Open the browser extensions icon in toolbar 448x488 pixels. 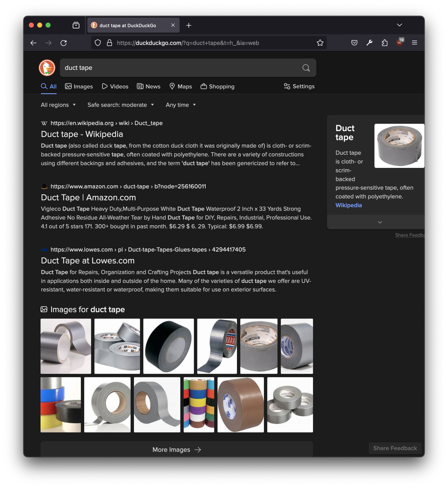(384, 43)
